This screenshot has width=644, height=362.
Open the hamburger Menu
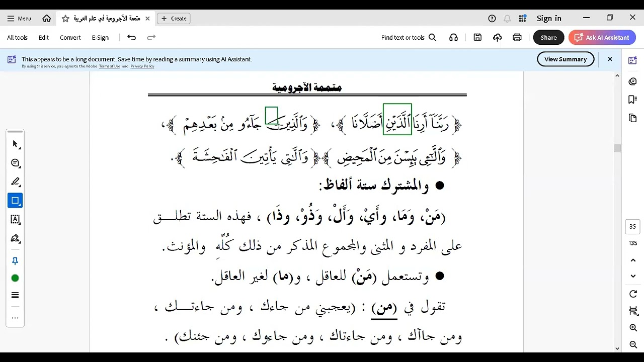pyautogui.click(x=19, y=18)
